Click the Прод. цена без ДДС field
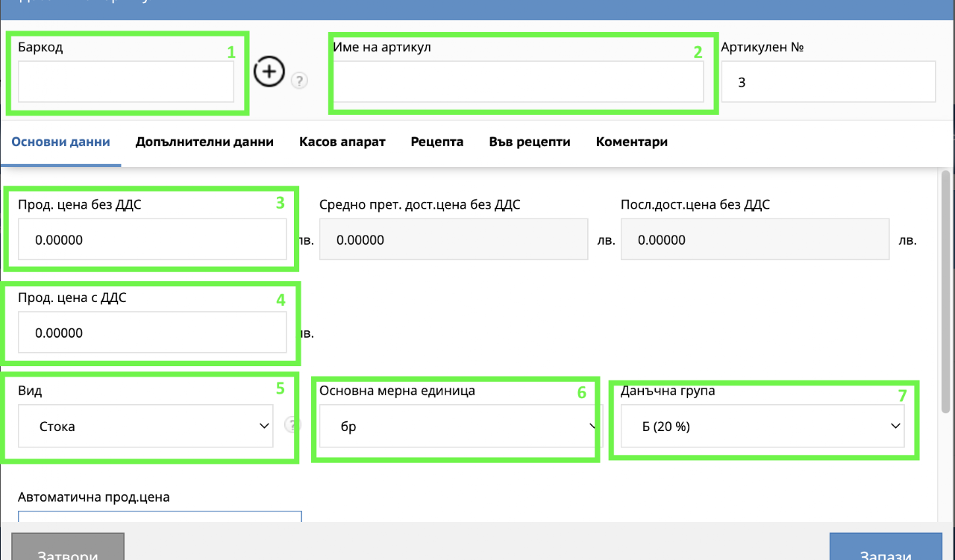955x560 pixels. click(x=152, y=239)
